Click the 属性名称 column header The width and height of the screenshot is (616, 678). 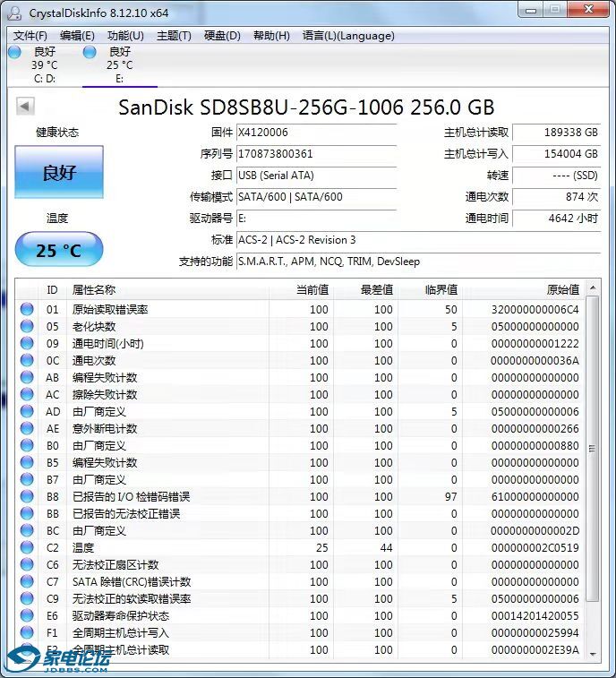point(168,289)
